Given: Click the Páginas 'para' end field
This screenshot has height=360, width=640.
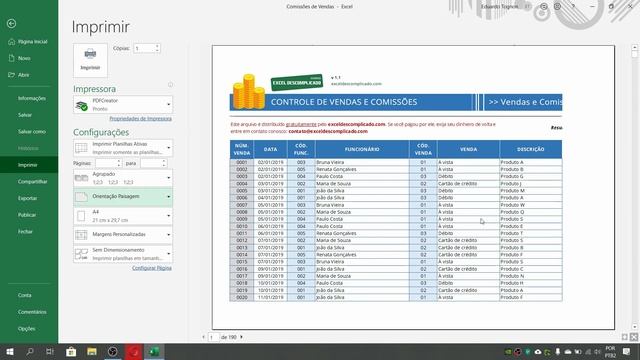Looking at the screenshot, I should tap(151, 163).
